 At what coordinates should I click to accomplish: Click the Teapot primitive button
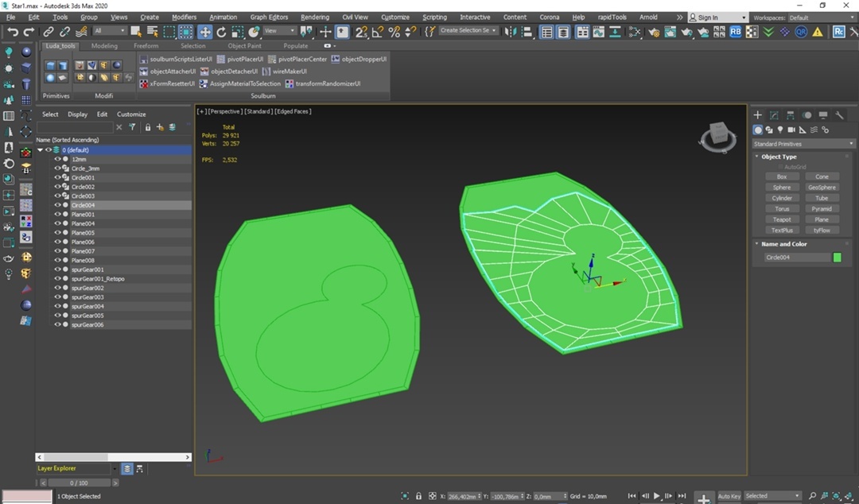point(782,219)
